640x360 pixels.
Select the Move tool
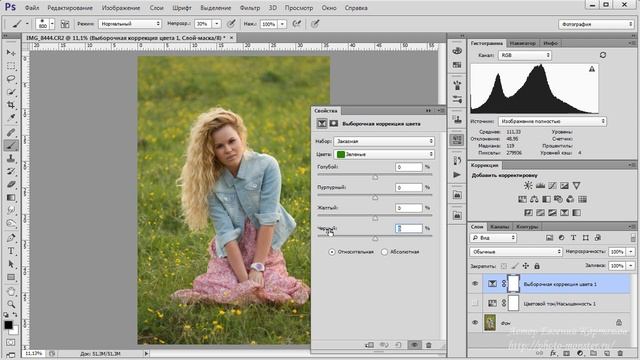pos(11,52)
